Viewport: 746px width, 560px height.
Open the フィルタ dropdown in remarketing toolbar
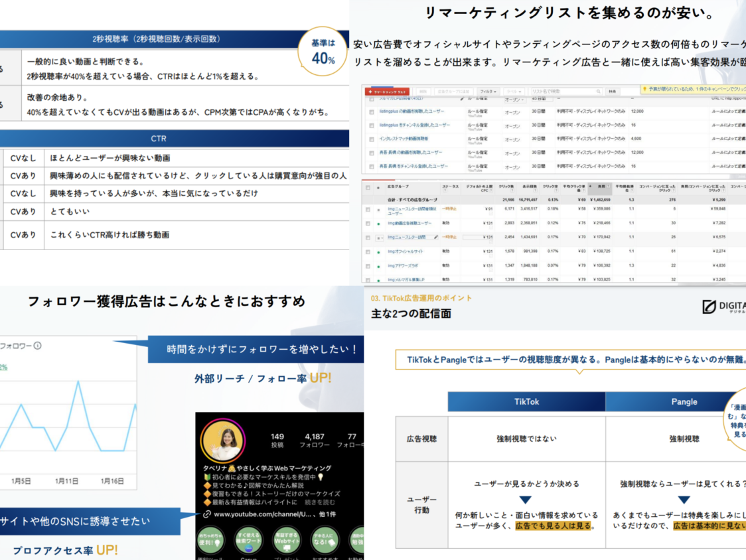tap(488, 92)
